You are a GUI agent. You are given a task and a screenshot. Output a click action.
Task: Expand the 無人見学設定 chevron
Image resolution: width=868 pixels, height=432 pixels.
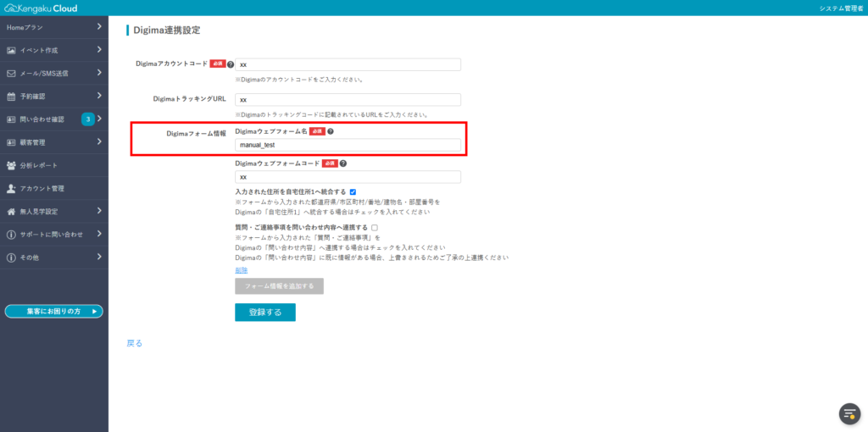(x=99, y=211)
